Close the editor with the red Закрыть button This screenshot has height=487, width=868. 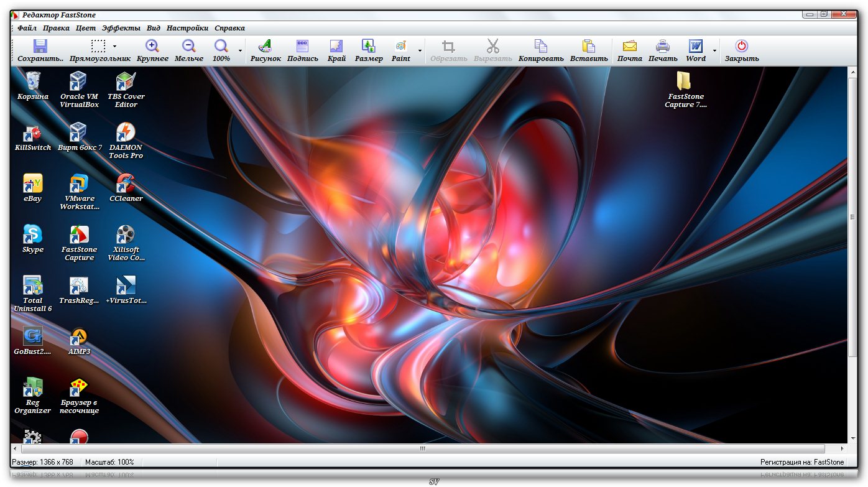[741, 47]
